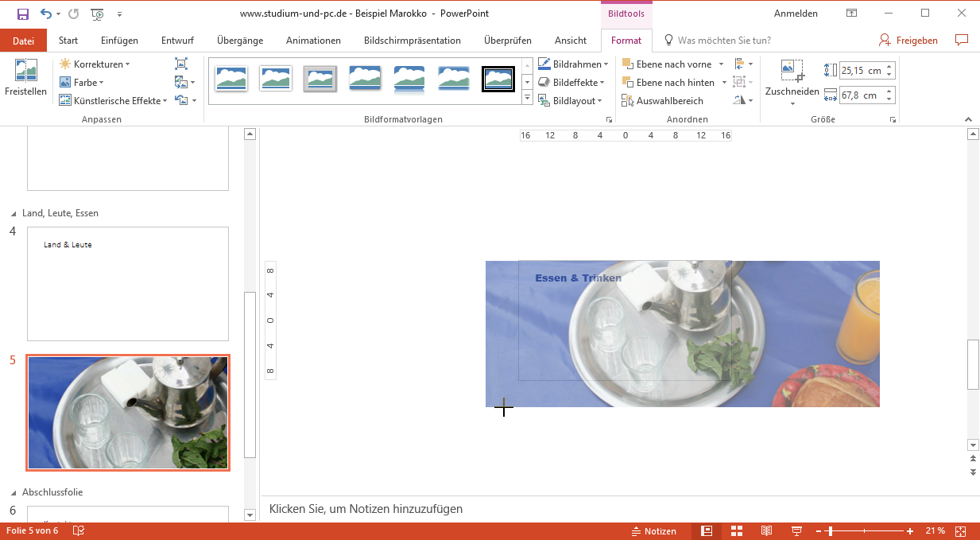
Task: Collapse the Abschlussfolie section
Action: tap(13, 493)
